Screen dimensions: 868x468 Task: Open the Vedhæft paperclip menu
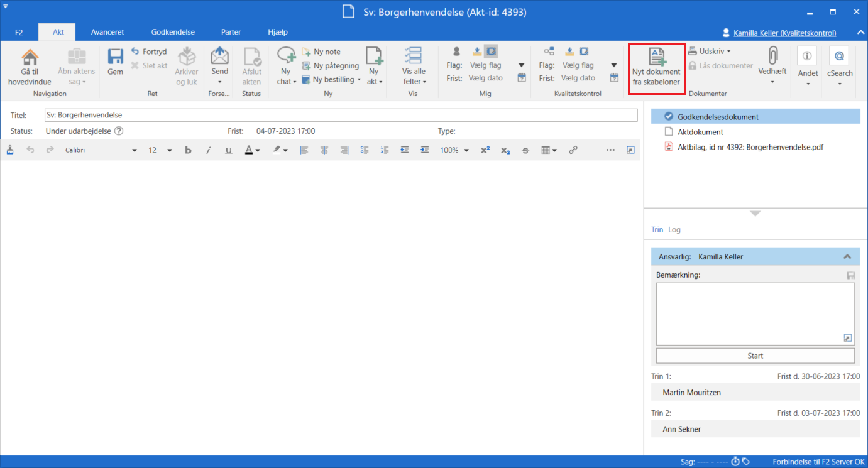tap(772, 67)
